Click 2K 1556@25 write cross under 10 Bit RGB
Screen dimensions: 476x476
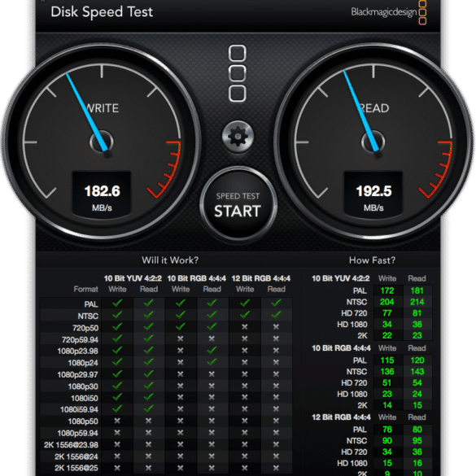(x=181, y=468)
